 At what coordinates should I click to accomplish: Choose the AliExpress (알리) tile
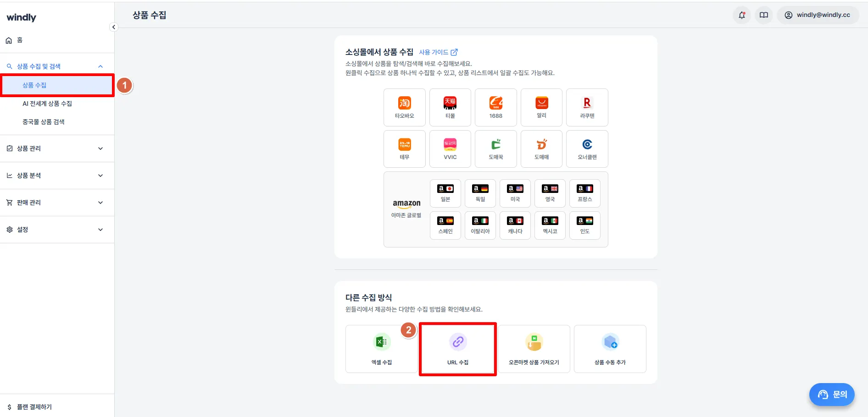pos(541,107)
